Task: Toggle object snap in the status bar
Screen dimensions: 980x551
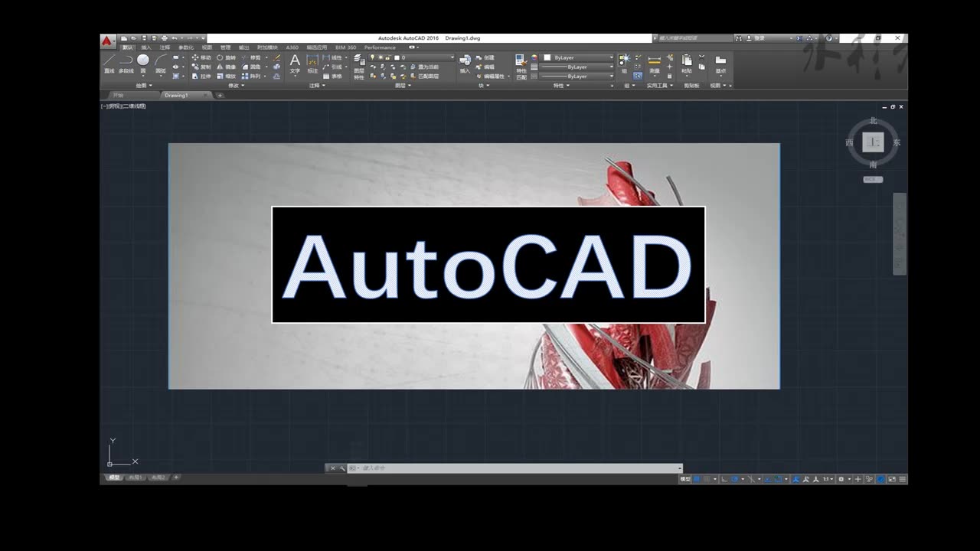Action: tap(775, 480)
